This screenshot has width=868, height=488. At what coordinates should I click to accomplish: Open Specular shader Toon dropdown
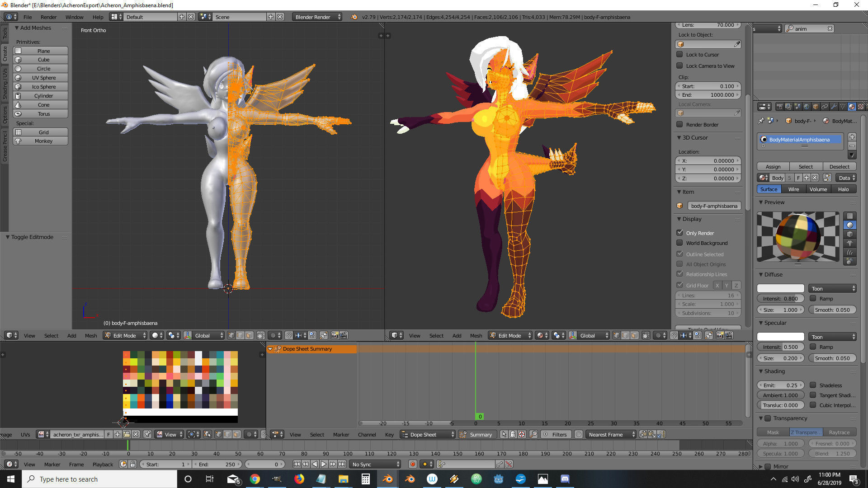point(833,337)
